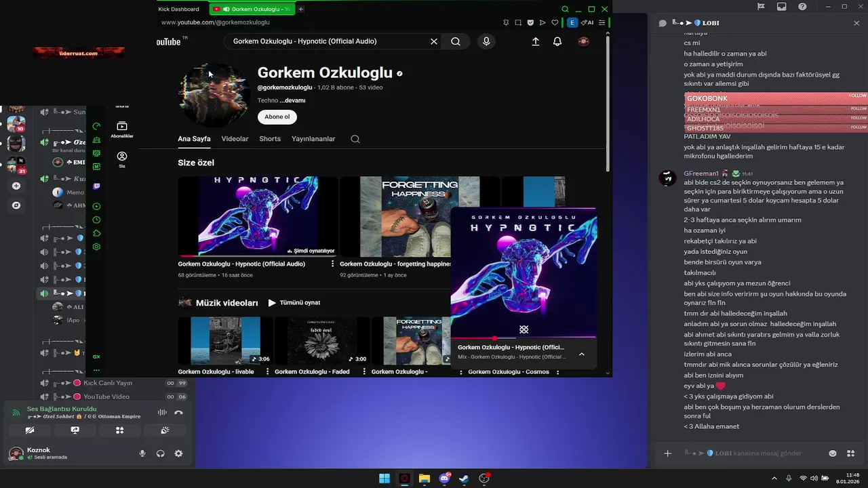
Task: Disconnect from Discord voice call
Action: 178,412
